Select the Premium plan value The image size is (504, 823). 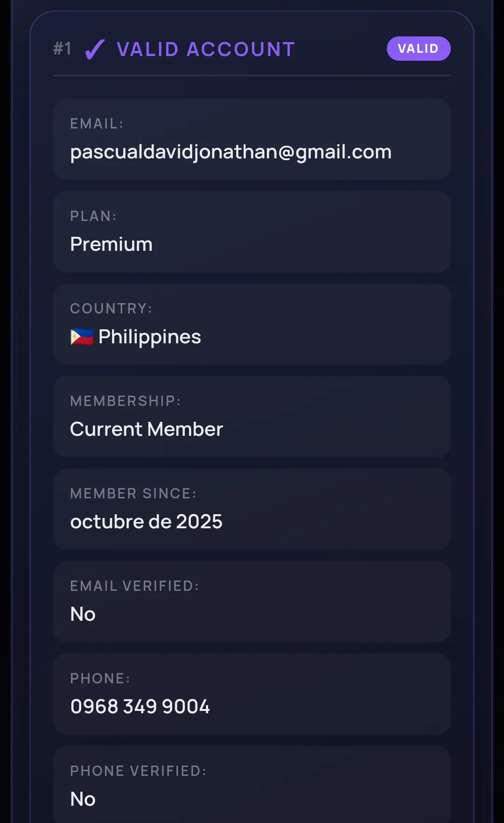click(x=112, y=244)
